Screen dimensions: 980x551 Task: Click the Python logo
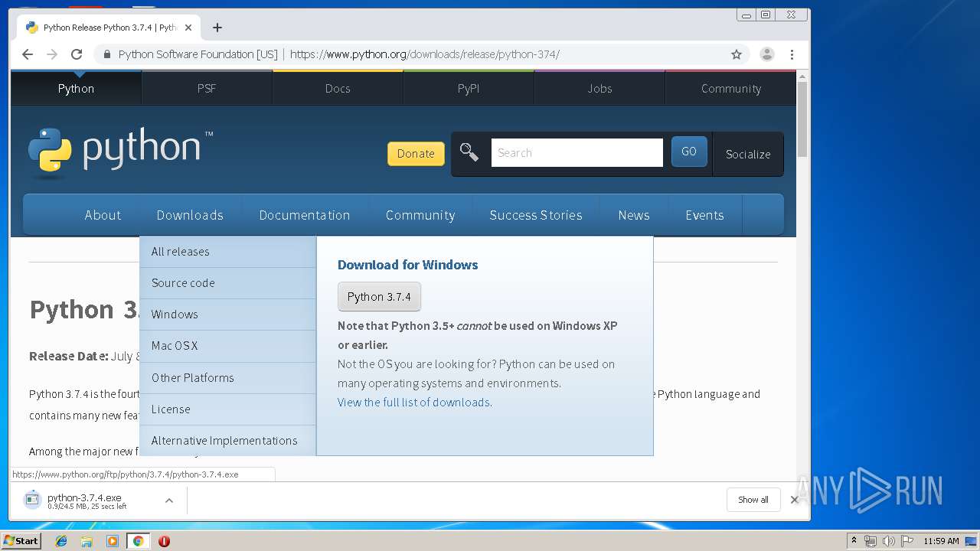tap(120, 152)
